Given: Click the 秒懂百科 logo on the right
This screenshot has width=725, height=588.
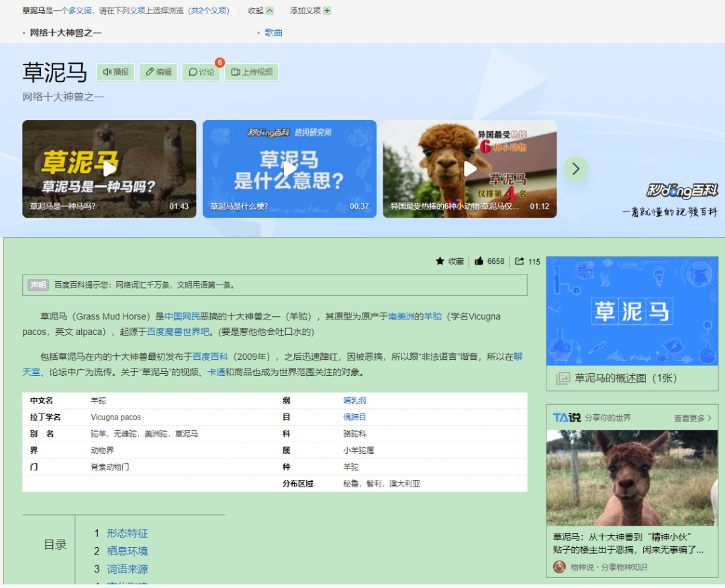Looking at the screenshot, I should tap(682, 191).
